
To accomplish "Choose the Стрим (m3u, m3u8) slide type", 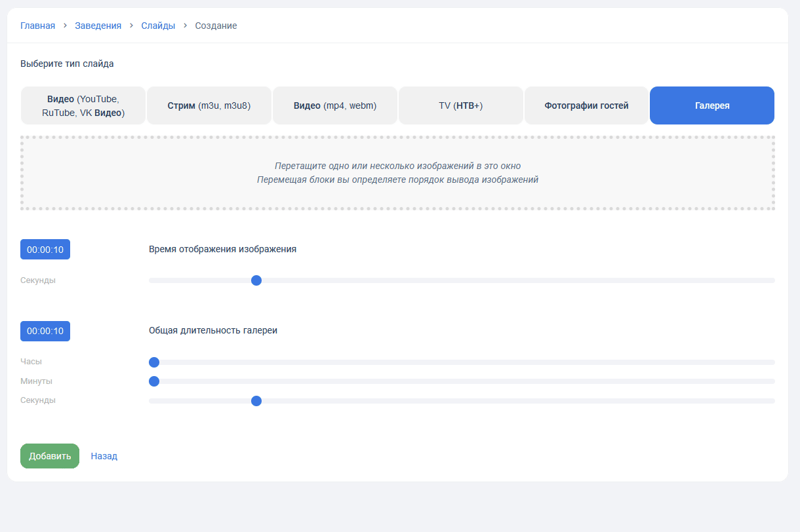I will pyautogui.click(x=209, y=105).
